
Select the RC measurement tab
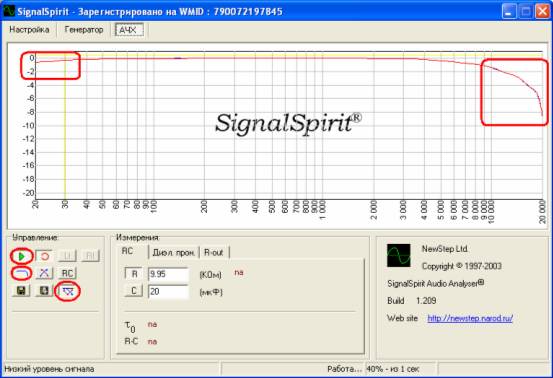[128, 251]
